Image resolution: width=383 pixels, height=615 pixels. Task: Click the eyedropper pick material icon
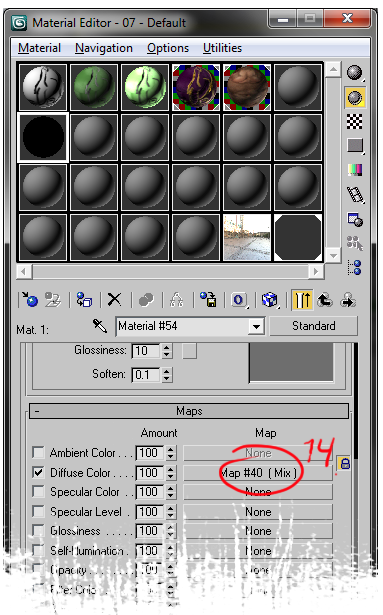coord(100,326)
